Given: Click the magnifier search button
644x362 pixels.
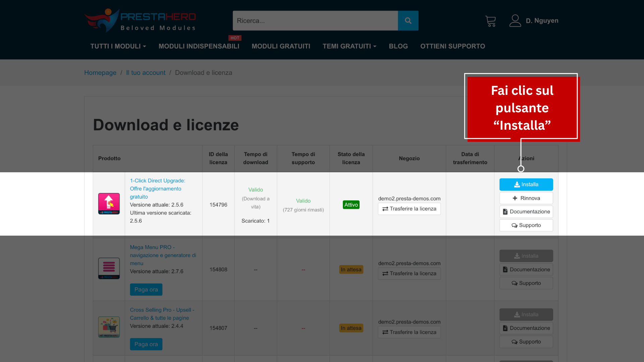Looking at the screenshot, I should (x=408, y=21).
